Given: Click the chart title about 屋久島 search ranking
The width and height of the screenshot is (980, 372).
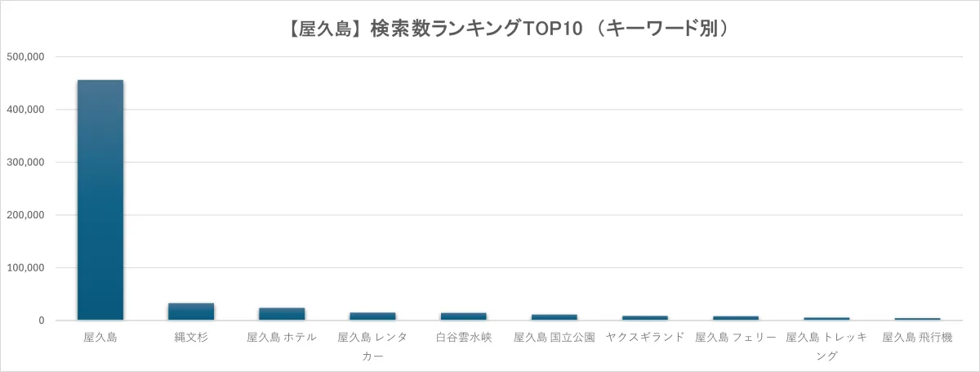Looking at the screenshot, I should (x=490, y=29).
